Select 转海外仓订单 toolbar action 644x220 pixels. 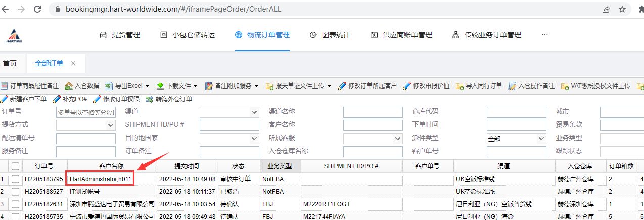pyautogui.click(x=169, y=99)
